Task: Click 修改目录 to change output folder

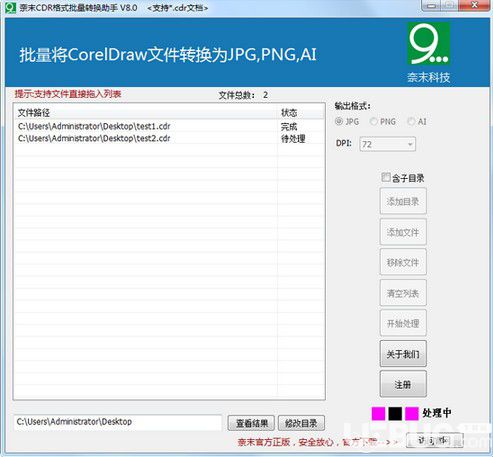Action: [x=301, y=423]
